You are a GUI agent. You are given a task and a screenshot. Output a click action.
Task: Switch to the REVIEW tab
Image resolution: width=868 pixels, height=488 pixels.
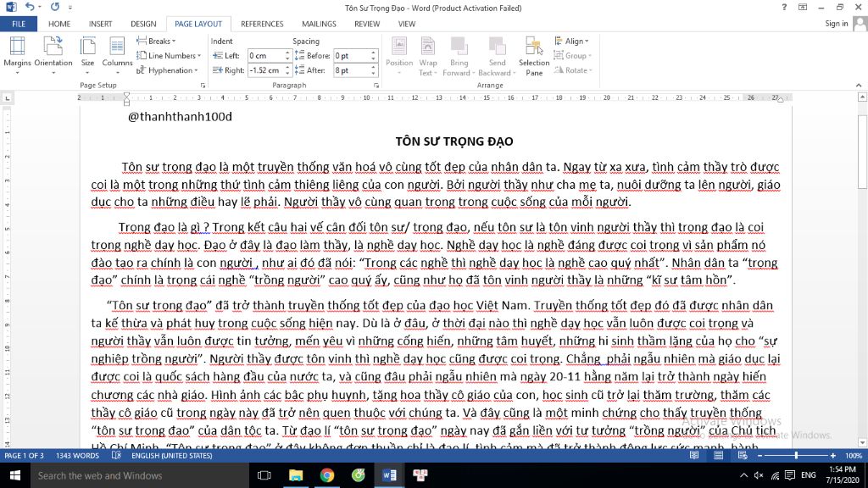(367, 24)
